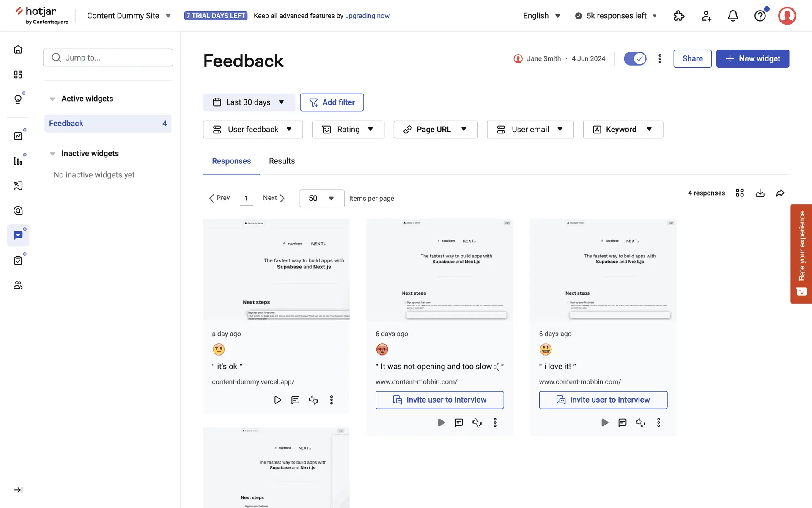Click the notifications bell icon
Viewport: 812px width, 508px height.
pos(733,16)
